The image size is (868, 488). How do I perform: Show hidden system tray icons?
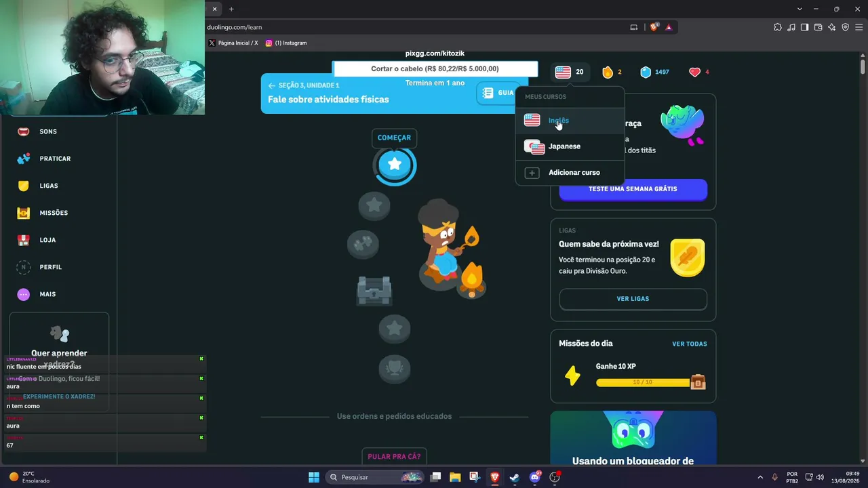pos(760,477)
